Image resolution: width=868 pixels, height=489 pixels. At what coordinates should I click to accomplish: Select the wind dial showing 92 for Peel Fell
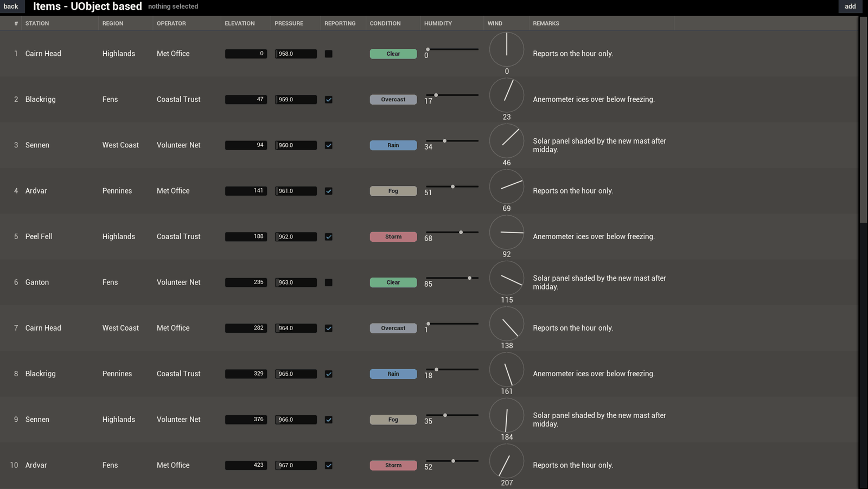pos(507,232)
